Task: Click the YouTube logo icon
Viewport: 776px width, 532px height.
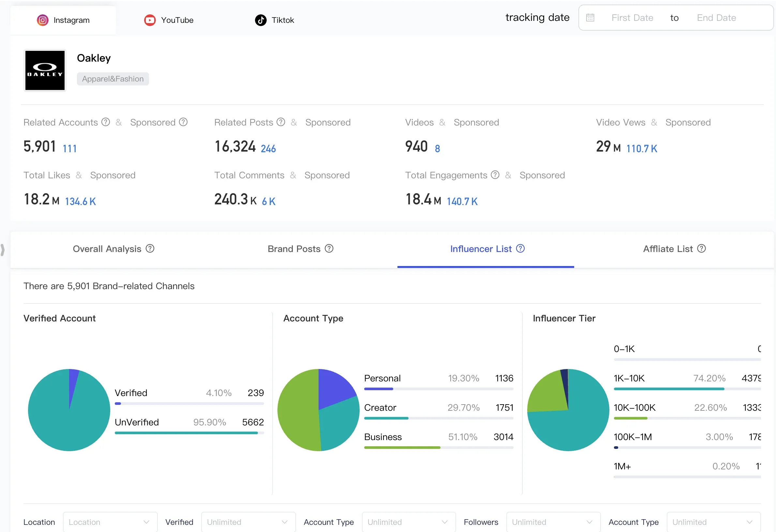Action: (150, 20)
